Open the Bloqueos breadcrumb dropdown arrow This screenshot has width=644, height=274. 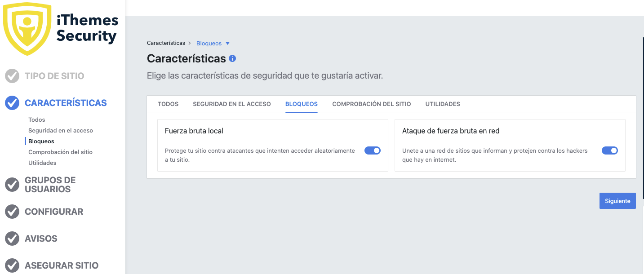[x=227, y=44]
